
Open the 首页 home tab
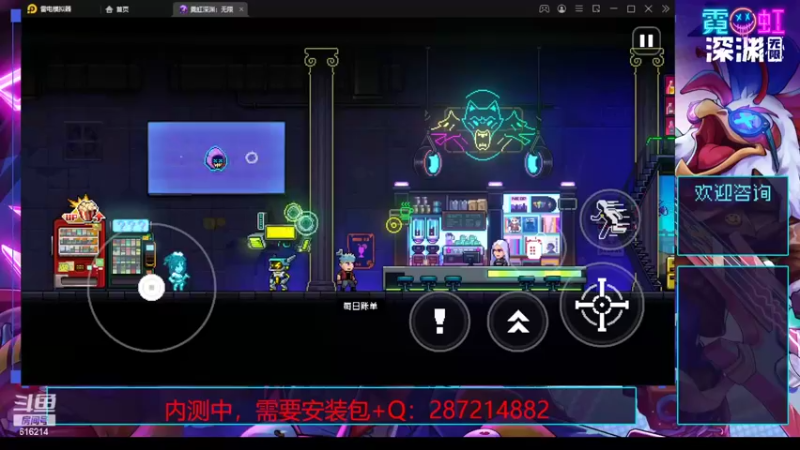117,9
